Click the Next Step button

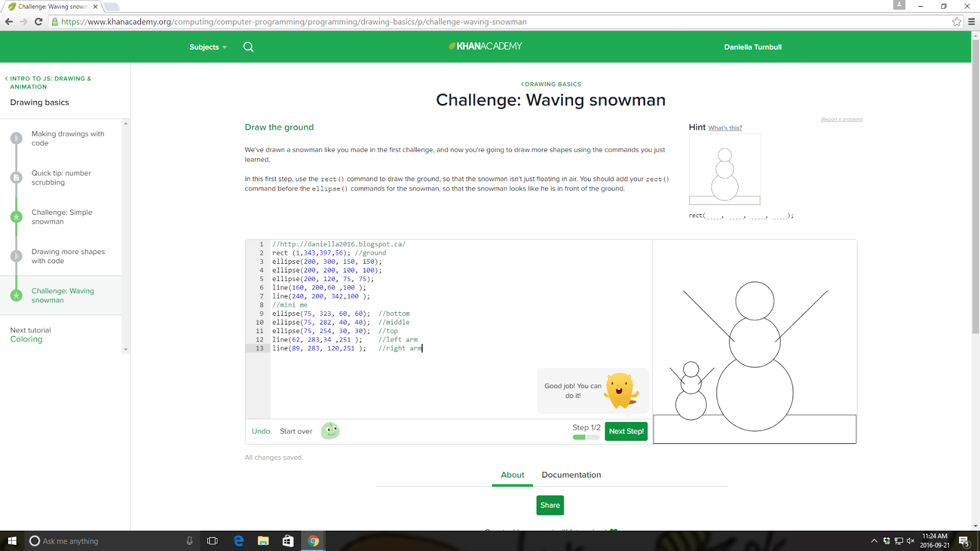click(625, 431)
